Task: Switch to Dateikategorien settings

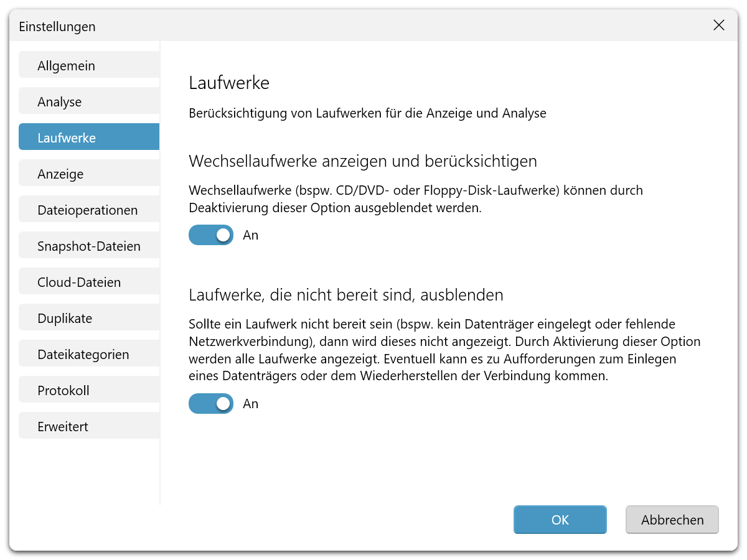Action: click(89, 354)
